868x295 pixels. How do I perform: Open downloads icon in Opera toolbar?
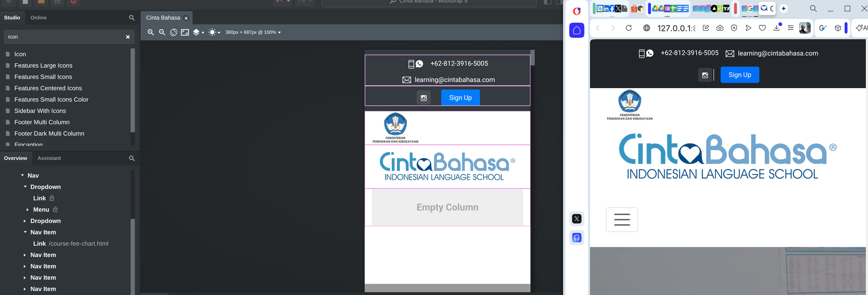point(777,28)
